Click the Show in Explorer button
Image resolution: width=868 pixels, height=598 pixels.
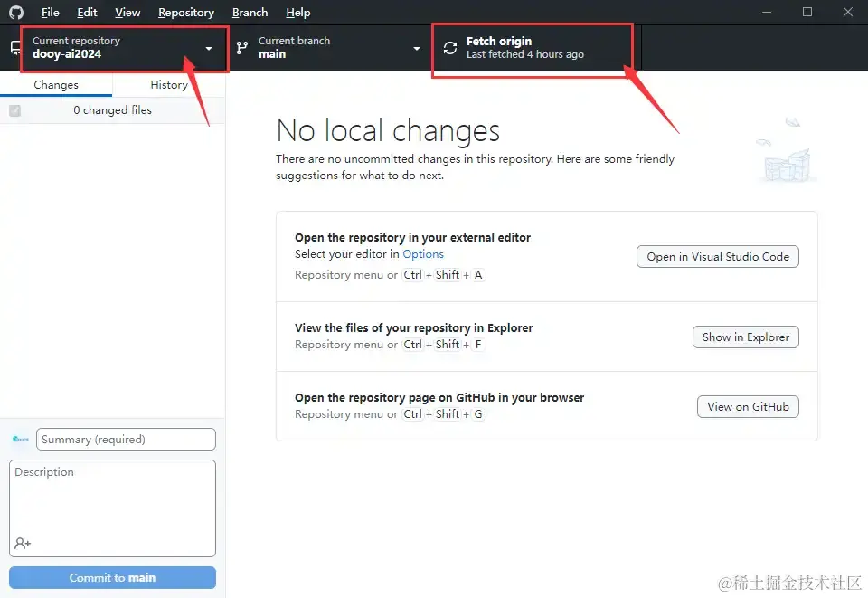[746, 337]
